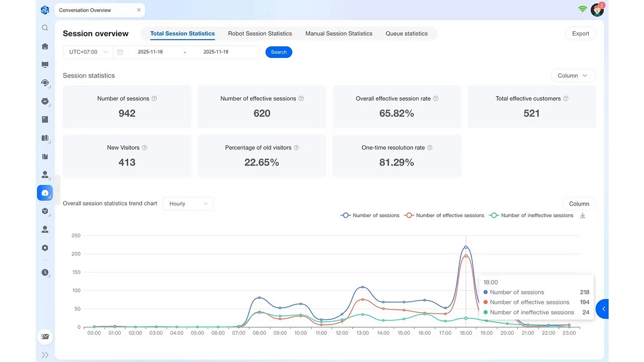Click the search magnifier in the sidebar

point(45,28)
